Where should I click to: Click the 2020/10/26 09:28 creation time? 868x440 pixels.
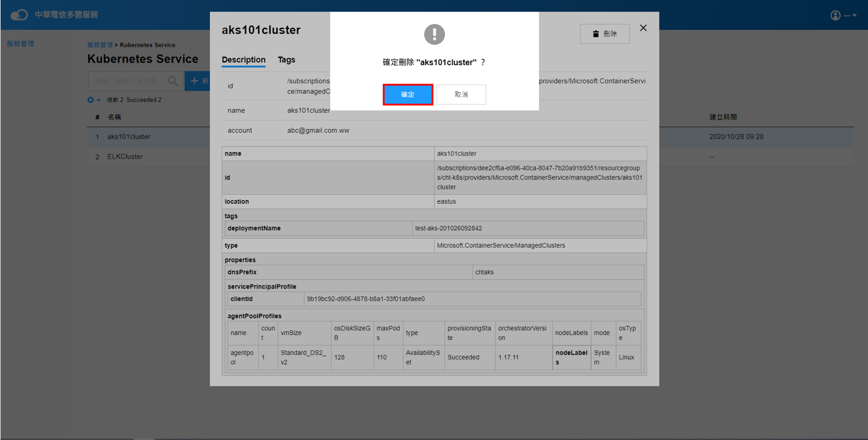(x=737, y=137)
